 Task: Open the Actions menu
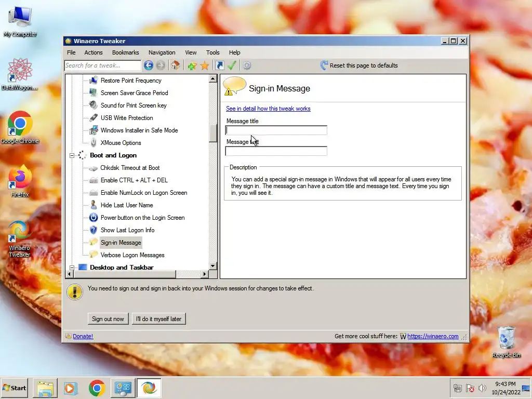[94, 52]
